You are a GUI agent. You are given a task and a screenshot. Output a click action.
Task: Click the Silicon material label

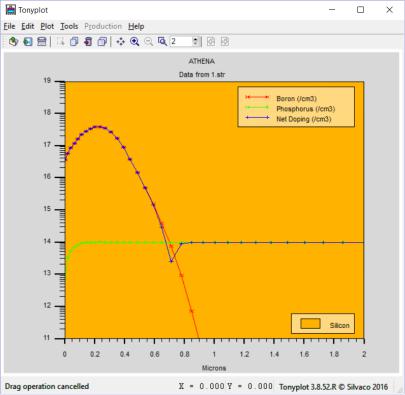340,325
